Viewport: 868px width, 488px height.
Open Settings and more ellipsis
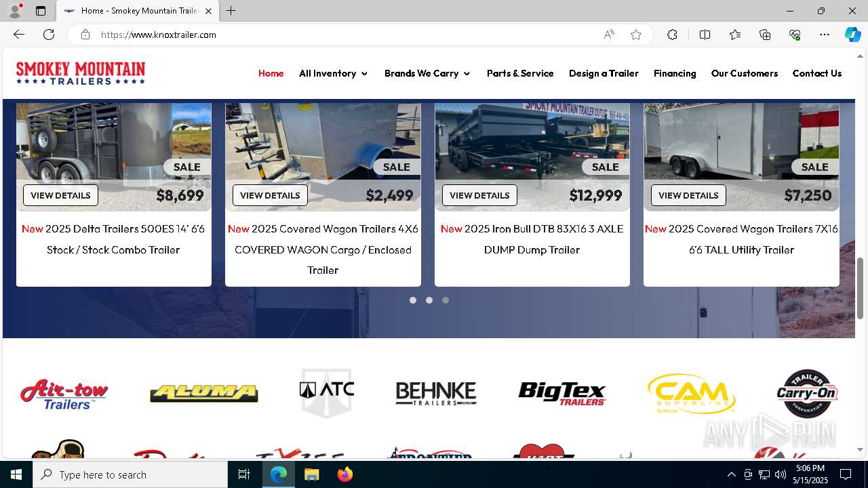[x=825, y=35]
